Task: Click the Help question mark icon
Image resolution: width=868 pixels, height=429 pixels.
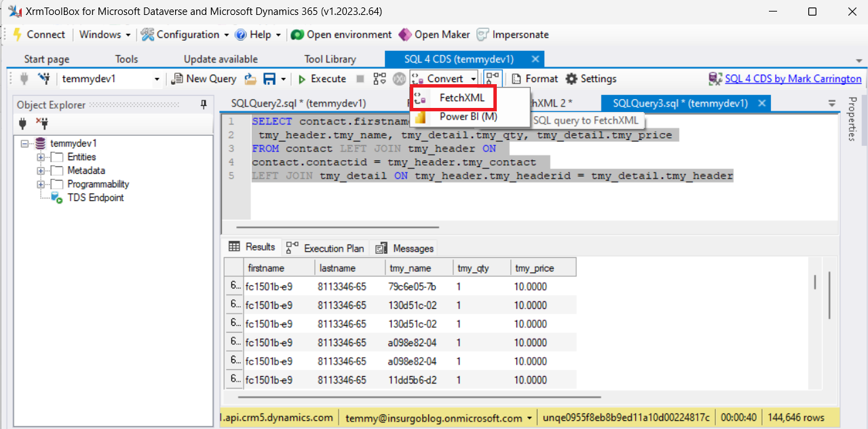Action: [241, 35]
